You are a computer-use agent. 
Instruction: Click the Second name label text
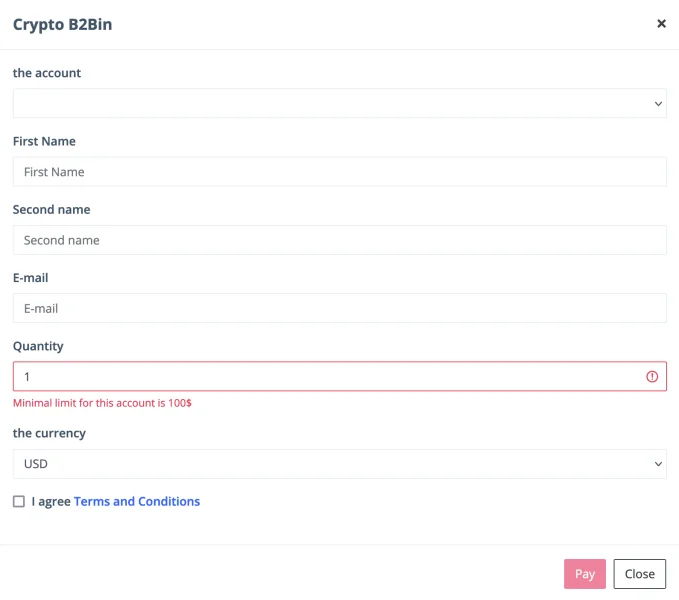(x=51, y=210)
